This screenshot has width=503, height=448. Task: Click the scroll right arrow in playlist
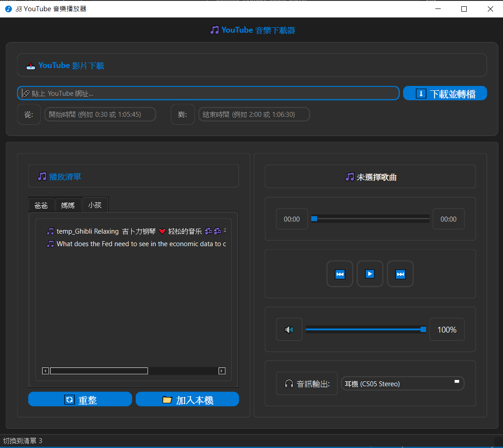[x=222, y=371]
